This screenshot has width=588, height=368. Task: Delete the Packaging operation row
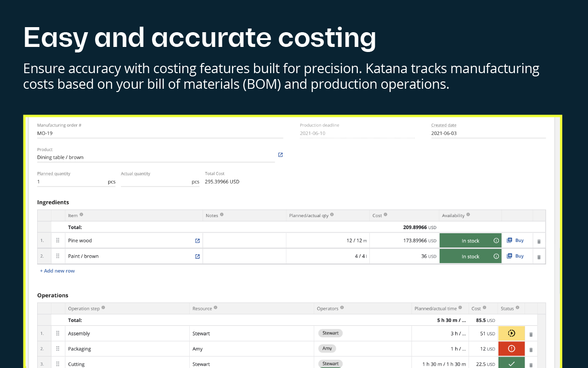531,348
